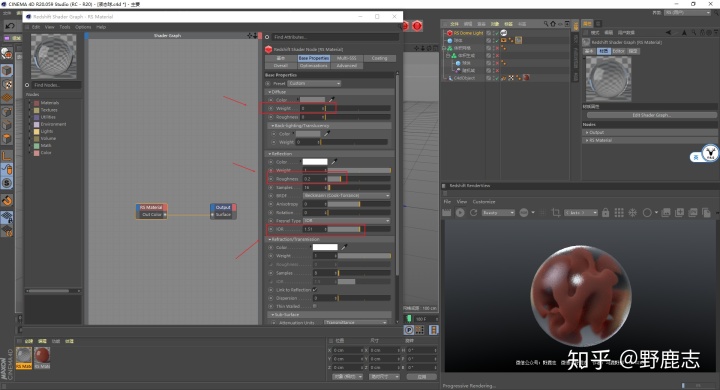Pick Reflection color with its eyedropper

334,162
